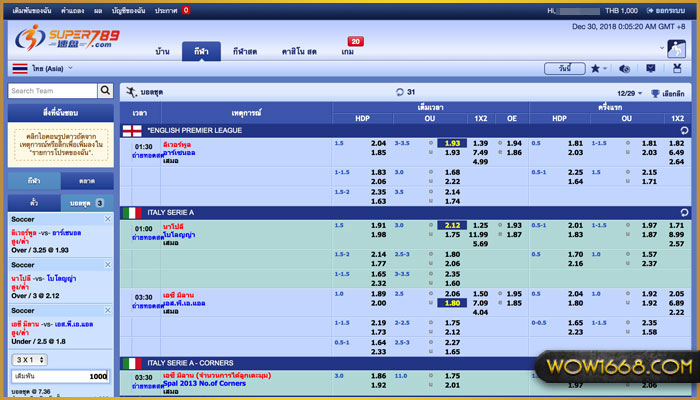Click the ออกจากระบบ logout link
The width and height of the screenshot is (700, 400).
(664, 10)
